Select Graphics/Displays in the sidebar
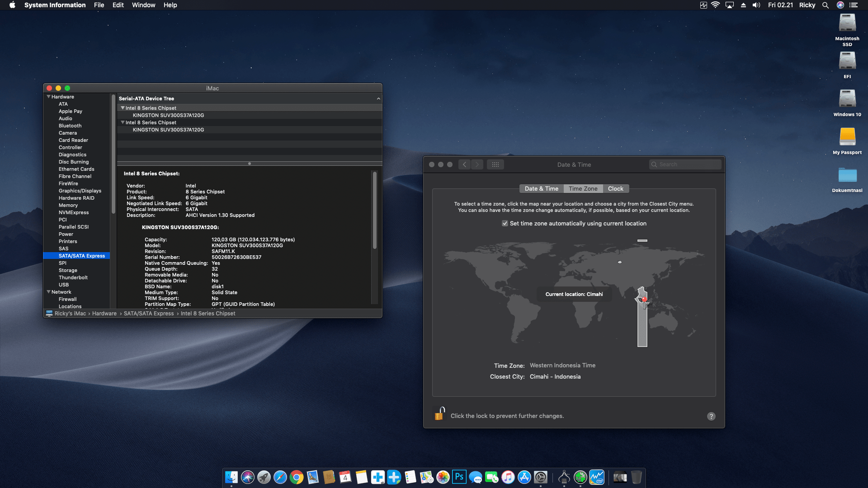Viewport: 868px width, 488px height. click(x=80, y=191)
